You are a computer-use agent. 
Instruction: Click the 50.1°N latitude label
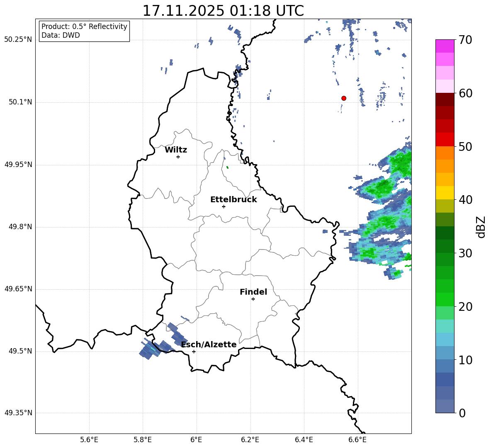tap(20, 102)
